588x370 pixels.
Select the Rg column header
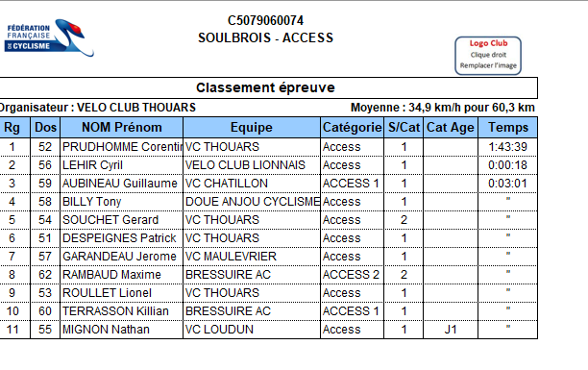click(x=12, y=127)
